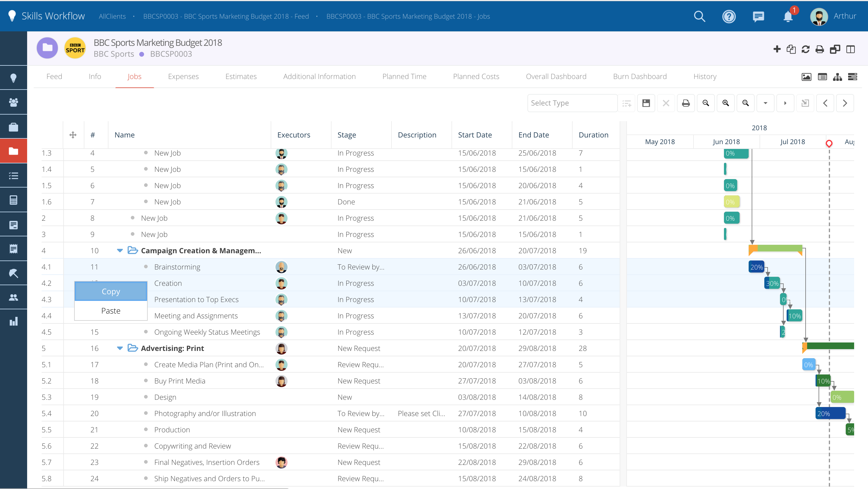Viewport: 868px width, 489px height.
Task: Switch to the Expenses tab
Action: (x=183, y=76)
